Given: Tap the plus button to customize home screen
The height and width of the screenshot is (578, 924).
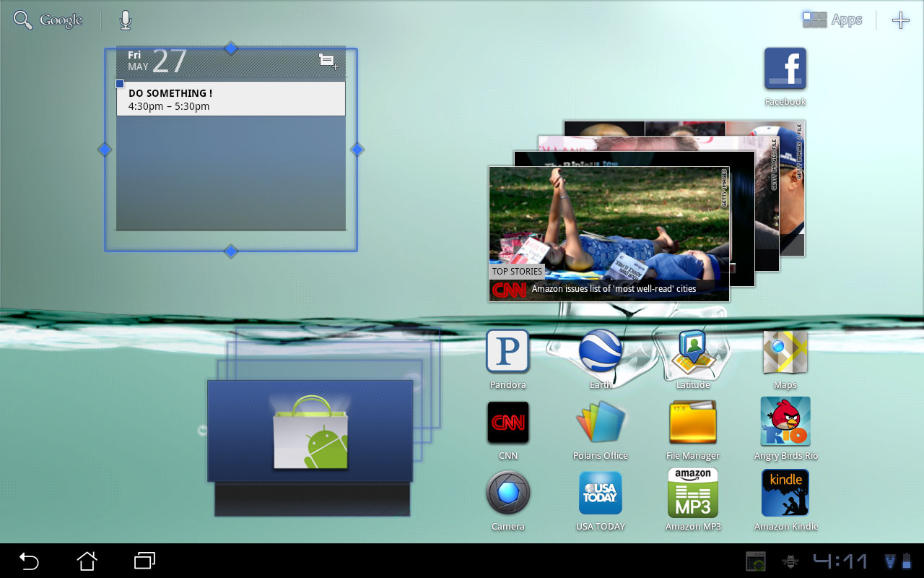Looking at the screenshot, I should (x=900, y=20).
